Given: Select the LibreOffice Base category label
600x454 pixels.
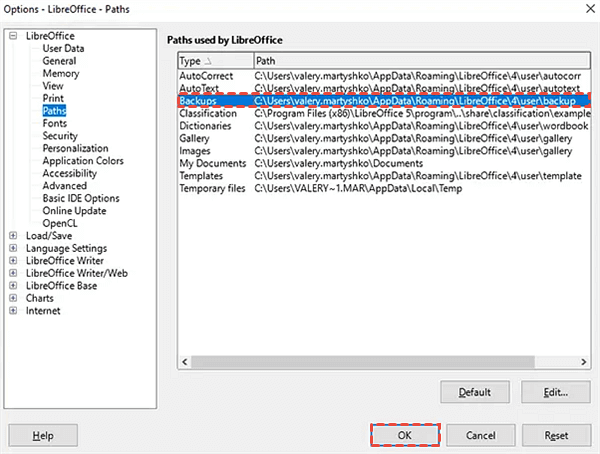Looking at the screenshot, I should tap(61, 286).
